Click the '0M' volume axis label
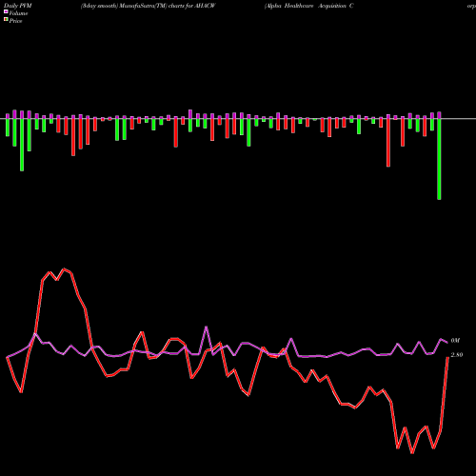 click(x=455, y=341)
